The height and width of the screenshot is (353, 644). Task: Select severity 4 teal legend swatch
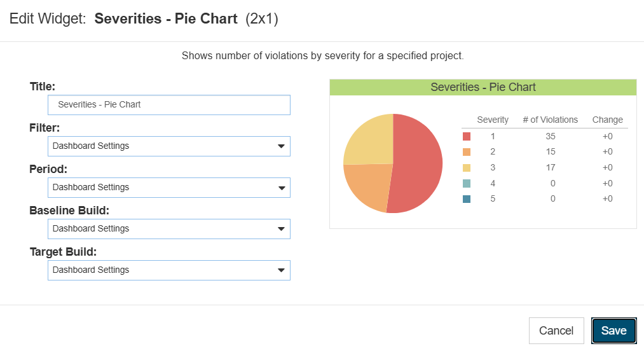(467, 183)
